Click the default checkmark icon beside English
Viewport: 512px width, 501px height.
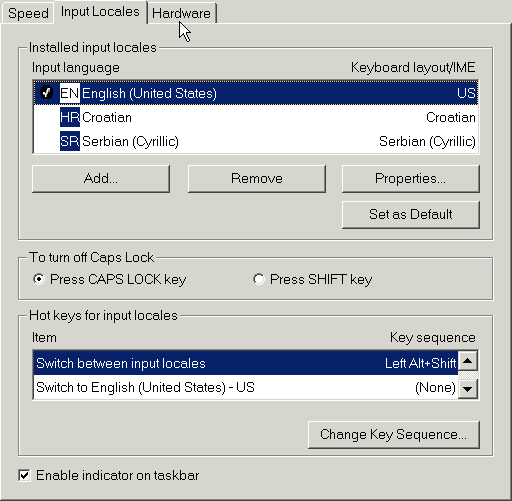pos(46,92)
